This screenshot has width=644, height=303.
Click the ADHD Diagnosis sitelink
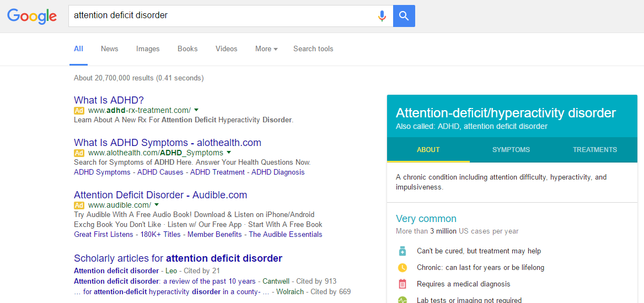(278, 172)
